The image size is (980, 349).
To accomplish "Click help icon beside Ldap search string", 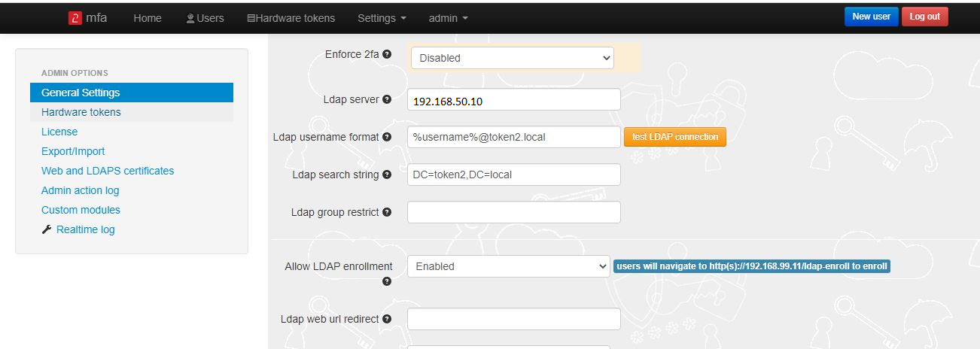I will [x=387, y=174].
